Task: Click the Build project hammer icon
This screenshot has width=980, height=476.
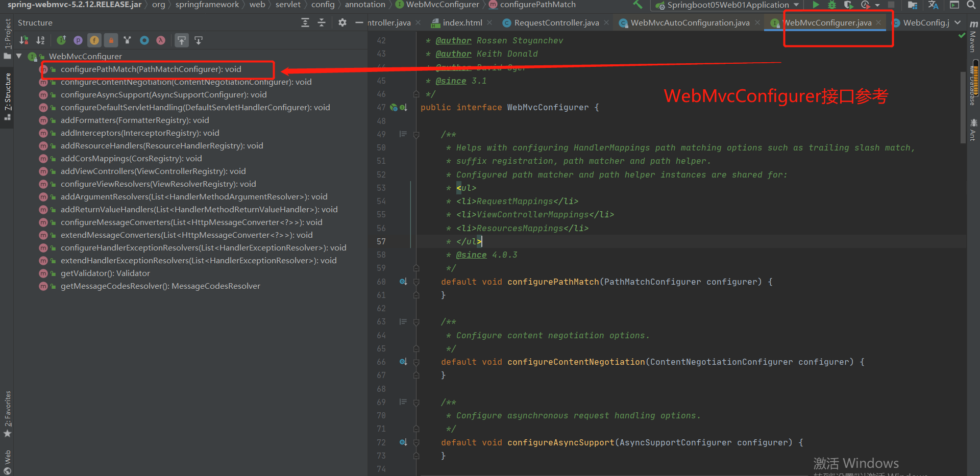Action: [x=638, y=5]
